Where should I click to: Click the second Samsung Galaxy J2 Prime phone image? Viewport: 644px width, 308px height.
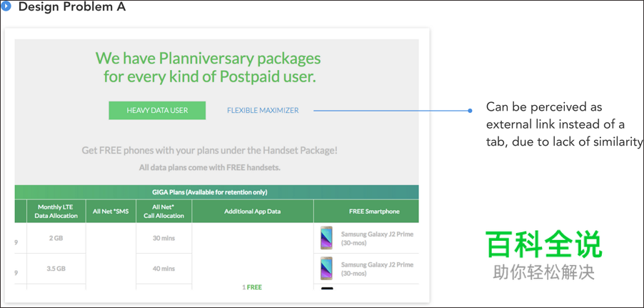[x=326, y=269]
